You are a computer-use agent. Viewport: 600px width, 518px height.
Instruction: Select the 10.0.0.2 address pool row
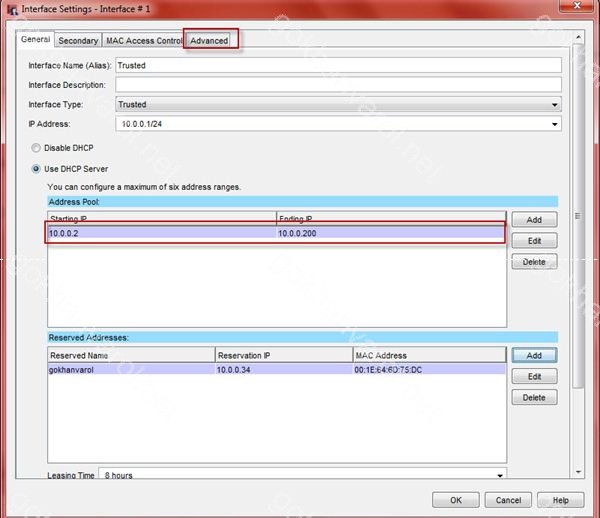160,233
